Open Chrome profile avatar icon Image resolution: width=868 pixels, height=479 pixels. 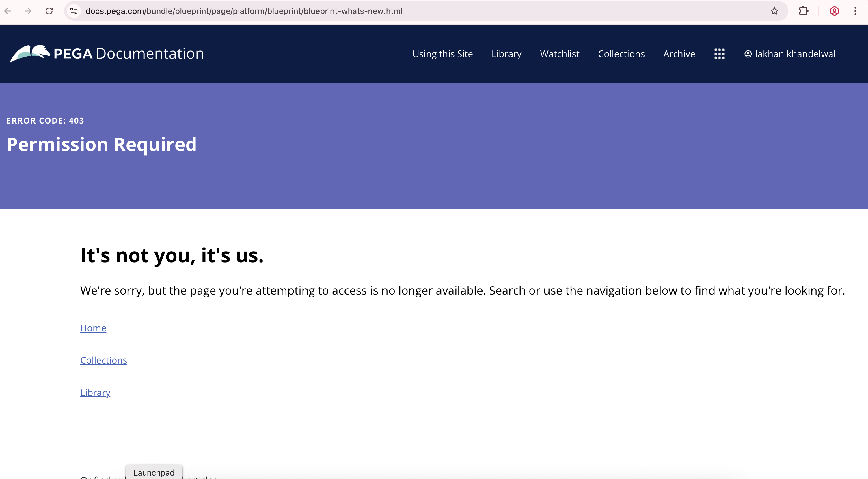coord(834,11)
